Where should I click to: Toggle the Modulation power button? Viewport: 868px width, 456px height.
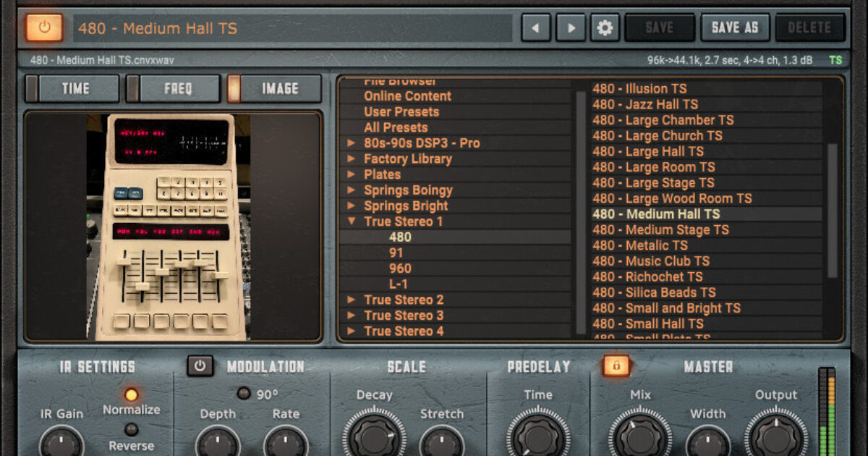[200, 366]
